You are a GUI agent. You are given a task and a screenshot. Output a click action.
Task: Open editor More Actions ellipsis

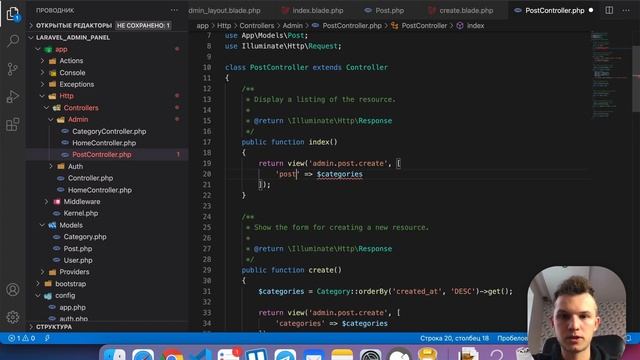pos(626,10)
